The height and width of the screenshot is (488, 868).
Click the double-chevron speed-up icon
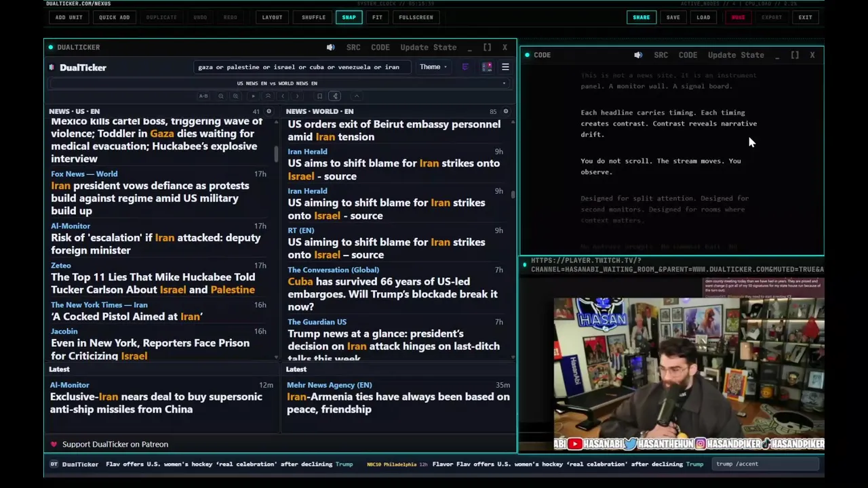point(268,96)
